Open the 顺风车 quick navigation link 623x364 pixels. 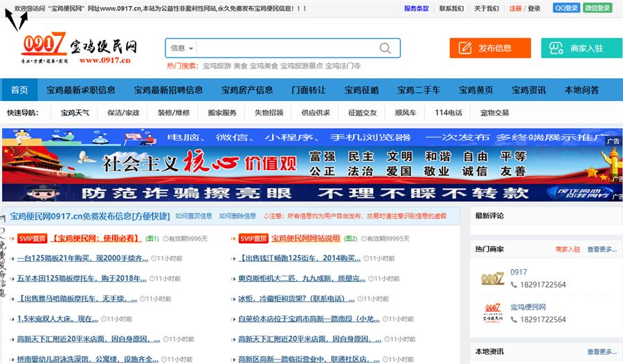(406, 113)
